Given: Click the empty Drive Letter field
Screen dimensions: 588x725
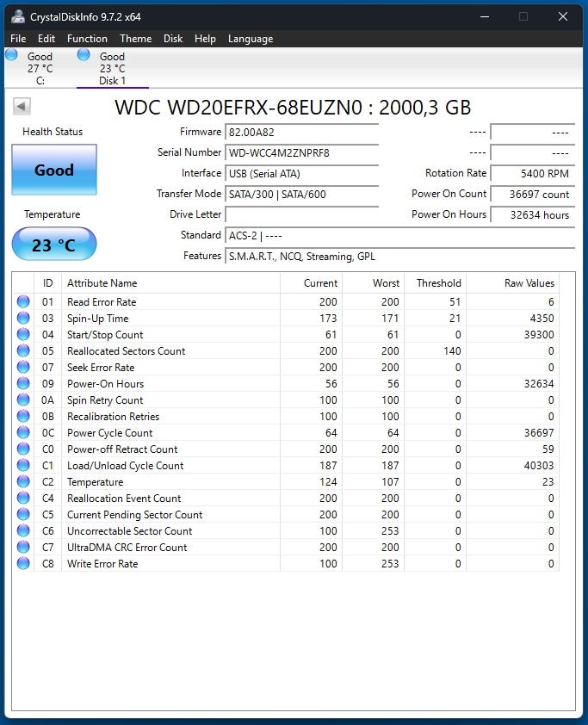Looking at the screenshot, I should tap(301, 215).
